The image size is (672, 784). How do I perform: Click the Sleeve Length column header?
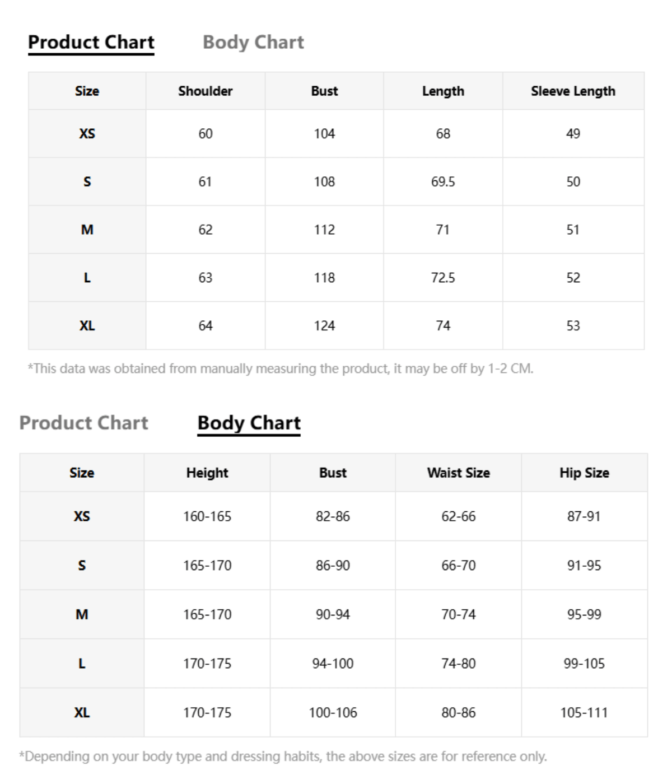click(x=573, y=91)
